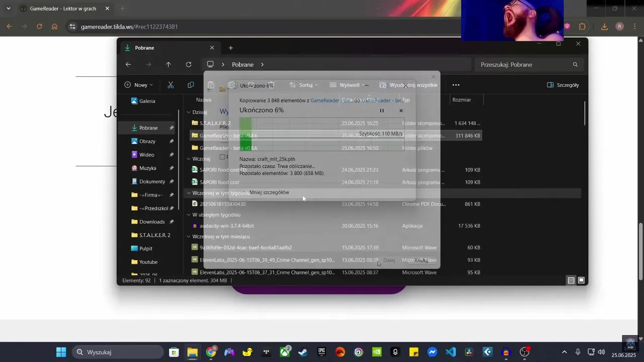Viewport: 644px width, 362px height.
Task: Collapse the W ubiegłym tygodniu group
Action: 189,215
